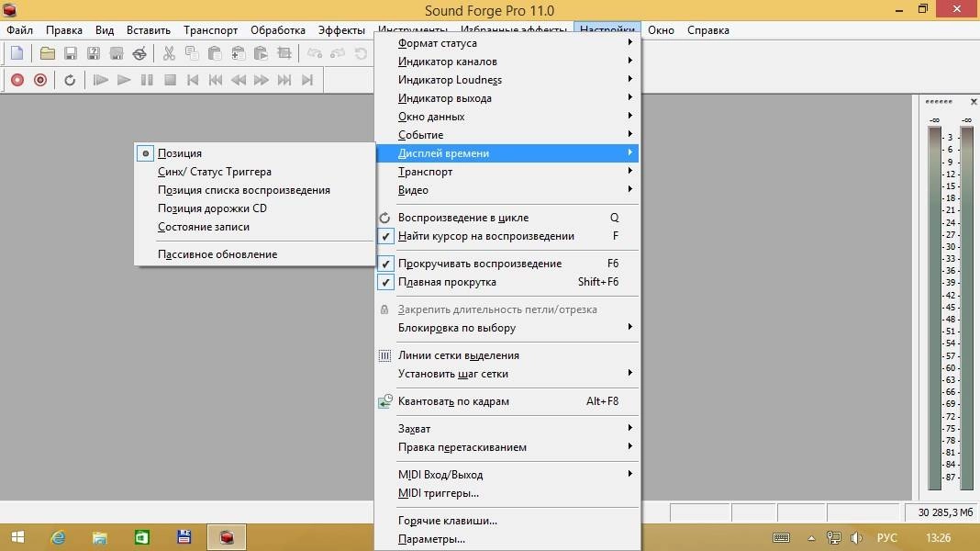Click the Open folder icon in toolbar
The height and width of the screenshot is (551, 980).
coord(48,53)
